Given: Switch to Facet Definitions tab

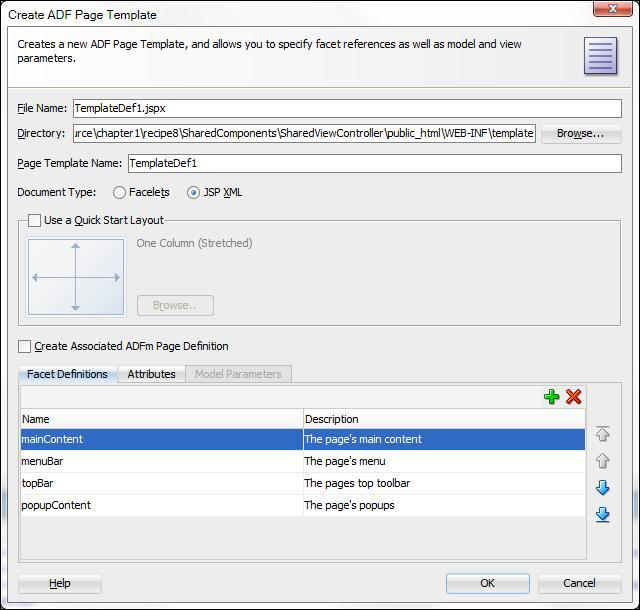Looking at the screenshot, I should pyautogui.click(x=68, y=374).
